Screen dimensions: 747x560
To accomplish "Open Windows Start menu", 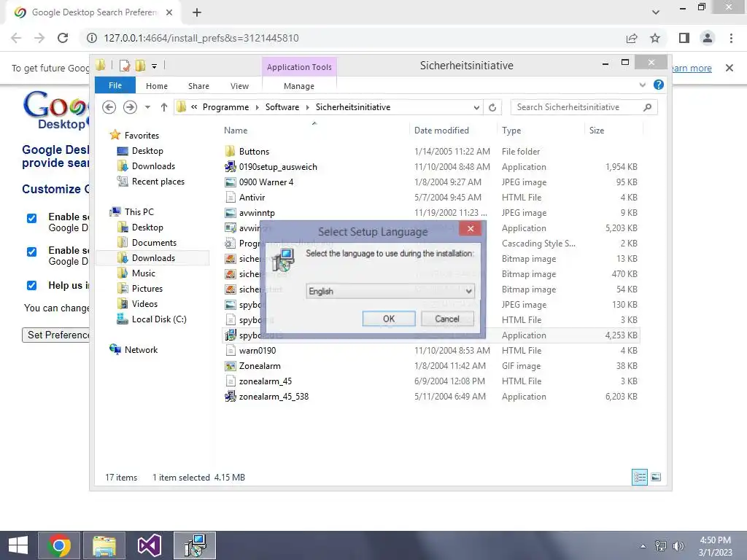I will pyautogui.click(x=18, y=545).
